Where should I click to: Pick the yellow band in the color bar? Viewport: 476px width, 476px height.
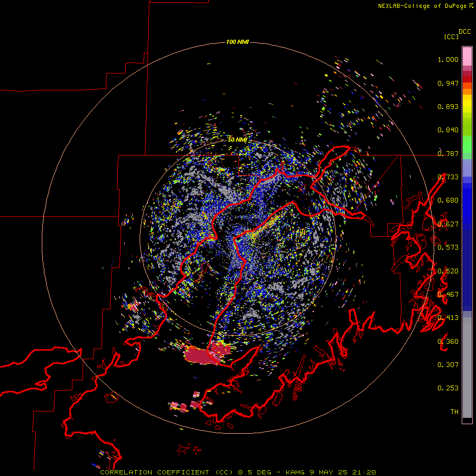pos(467,104)
